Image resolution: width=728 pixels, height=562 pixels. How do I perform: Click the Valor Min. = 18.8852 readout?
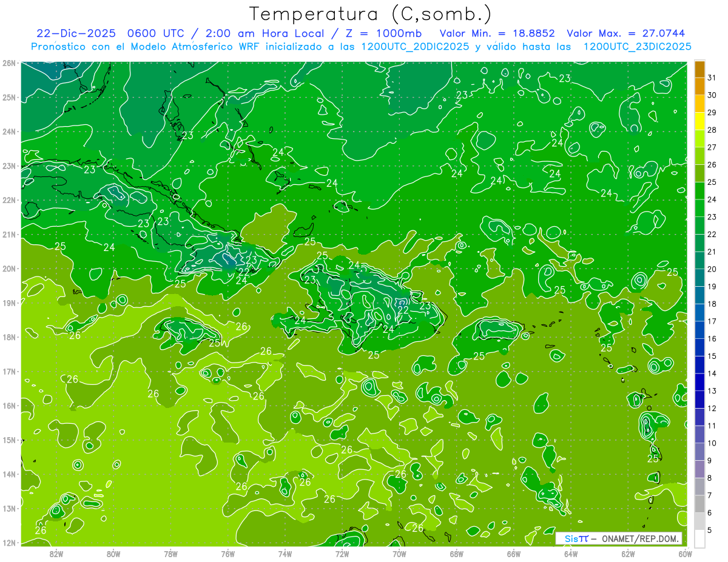click(497, 33)
